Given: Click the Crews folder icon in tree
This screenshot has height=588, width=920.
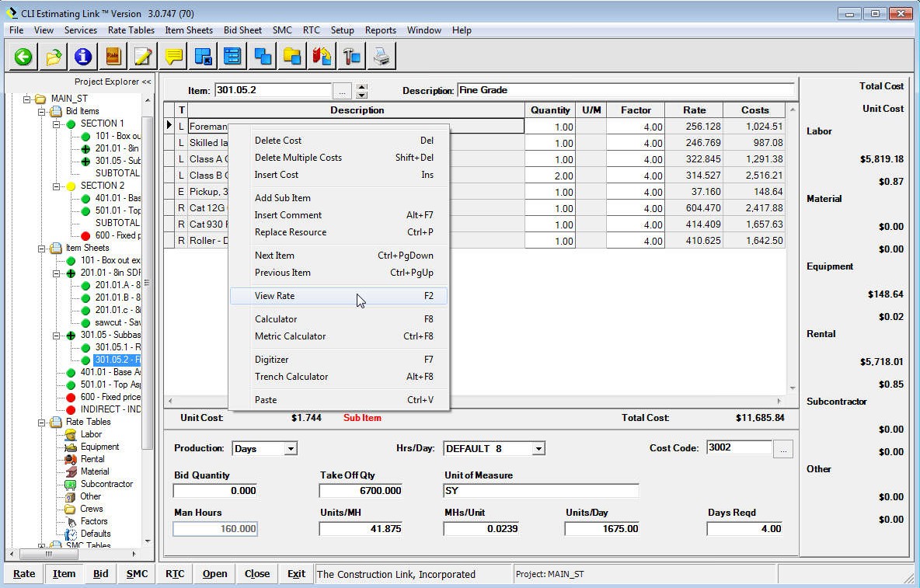Looking at the screenshot, I should (71, 509).
